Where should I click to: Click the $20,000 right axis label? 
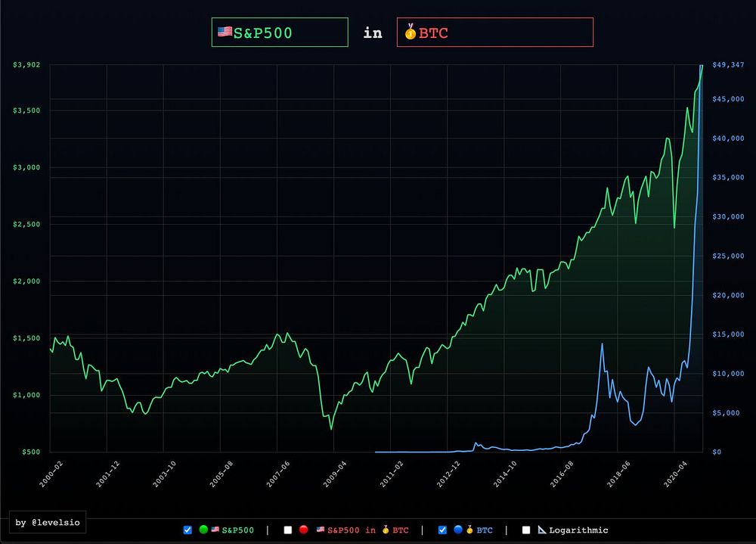[728, 295]
